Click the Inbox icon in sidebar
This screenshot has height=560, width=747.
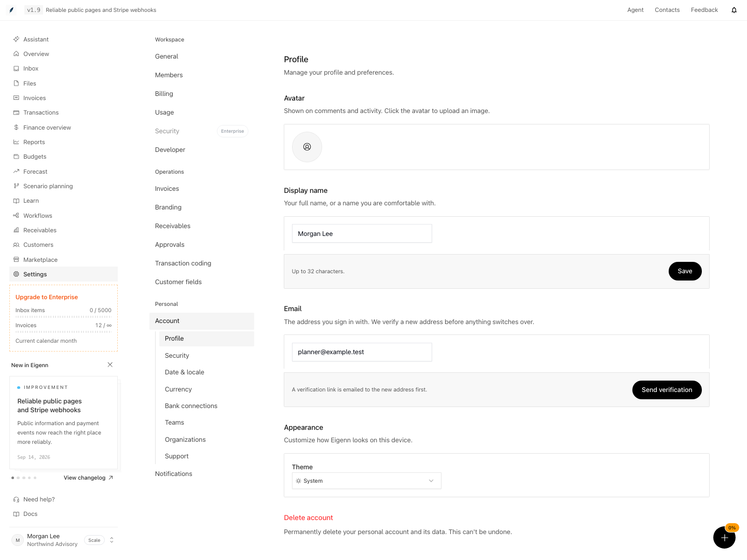tap(16, 68)
